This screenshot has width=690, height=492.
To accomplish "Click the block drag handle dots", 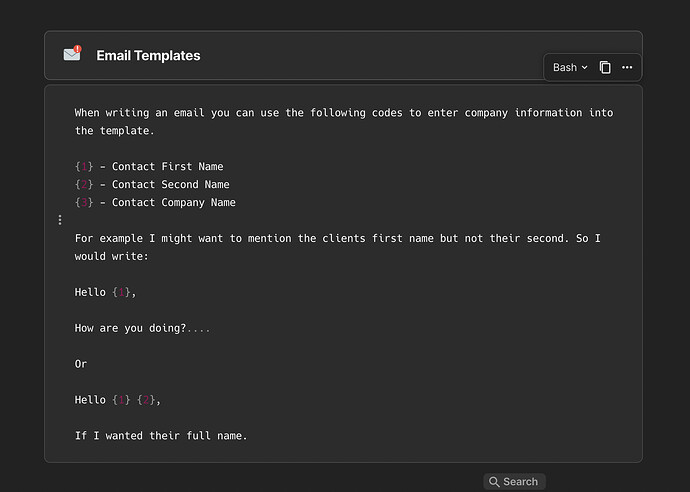I will point(60,220).
